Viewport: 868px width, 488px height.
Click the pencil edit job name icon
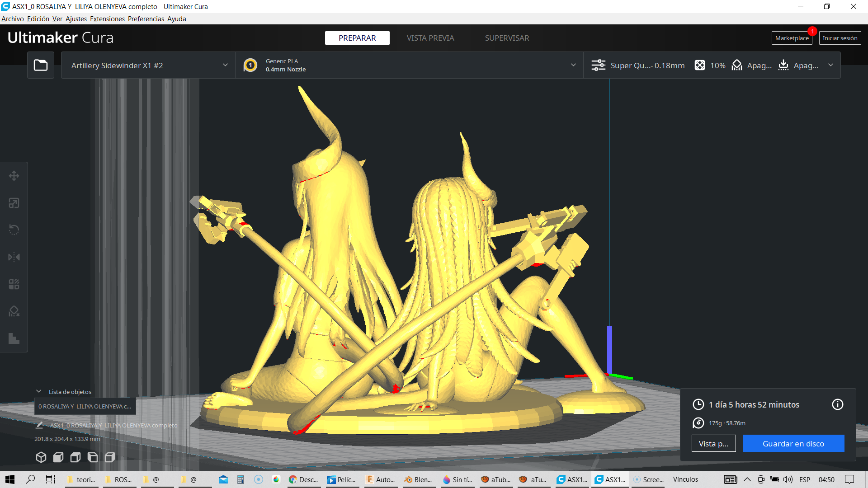click(x=39, y=425)
